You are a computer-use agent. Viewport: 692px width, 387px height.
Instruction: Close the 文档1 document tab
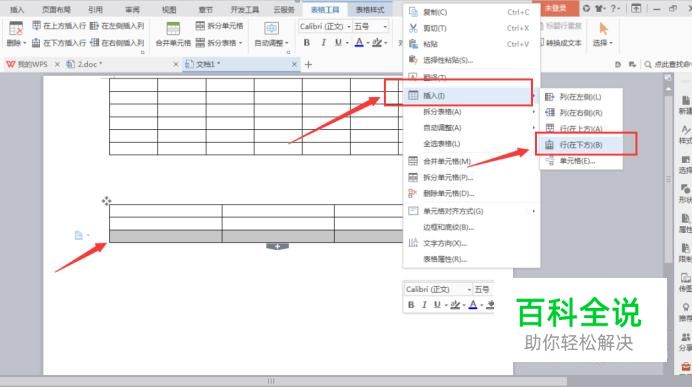point(294,64)
